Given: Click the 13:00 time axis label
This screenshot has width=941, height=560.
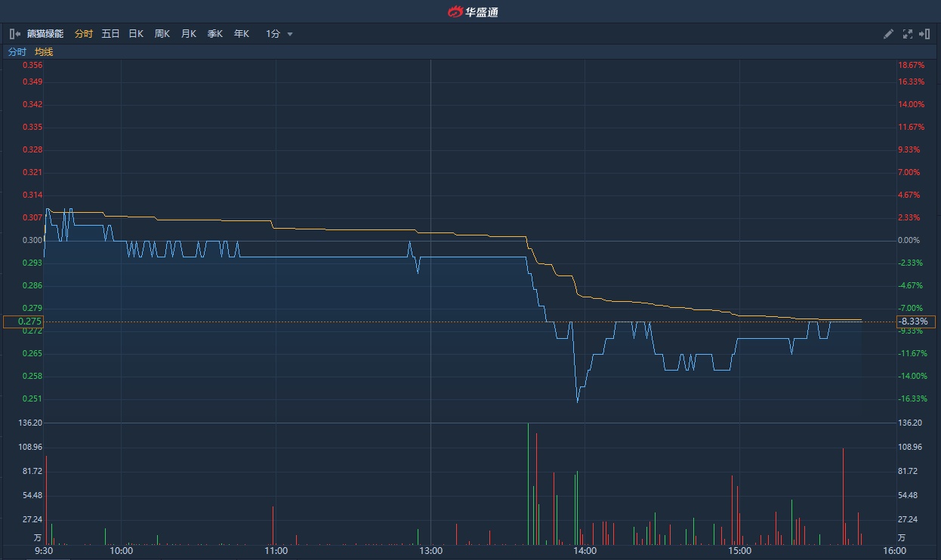Looking at the screenshot, I should pyautogui.click(x=430, y=551).
